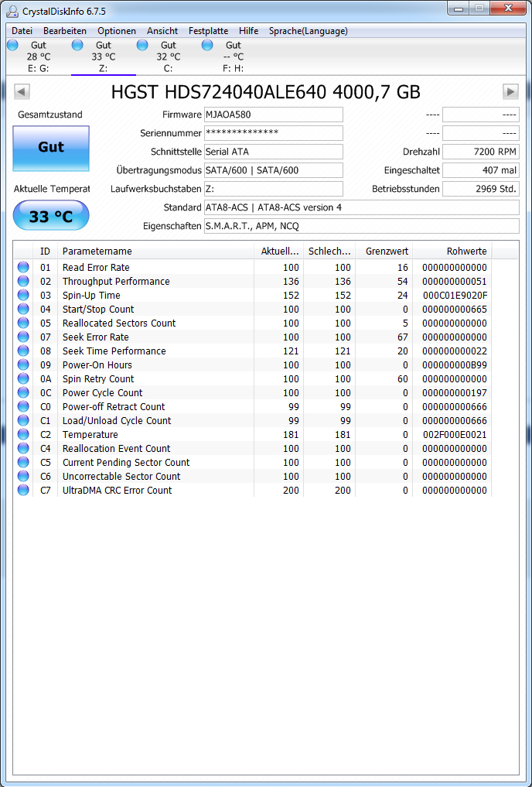Click status orb of Reallocation Event Count
The height and width of the screenshot is (787, 532).
click(x=23, y=448)
